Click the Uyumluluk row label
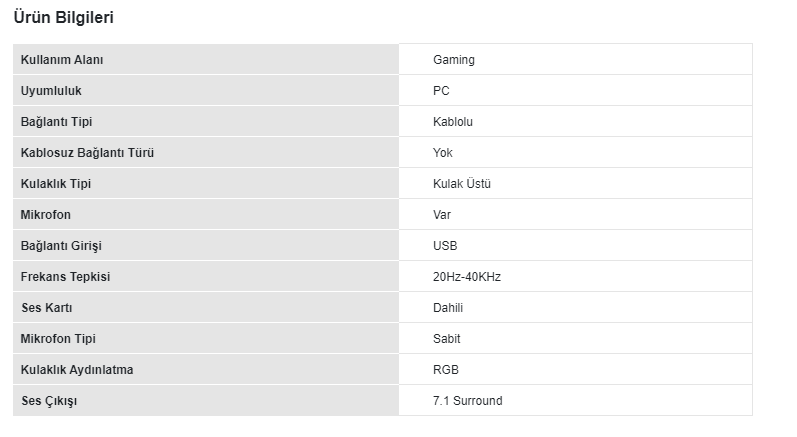 [x=51, y=91]
